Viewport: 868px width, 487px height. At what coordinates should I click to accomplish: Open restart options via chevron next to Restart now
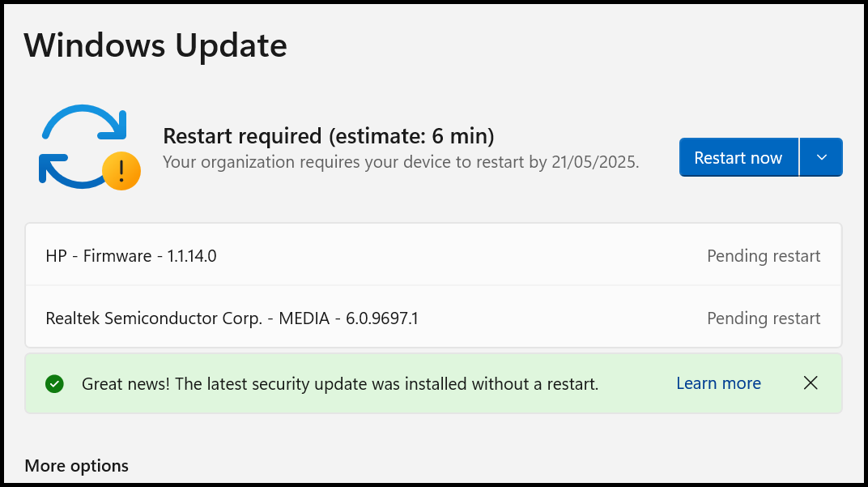[x=821, y=157]
